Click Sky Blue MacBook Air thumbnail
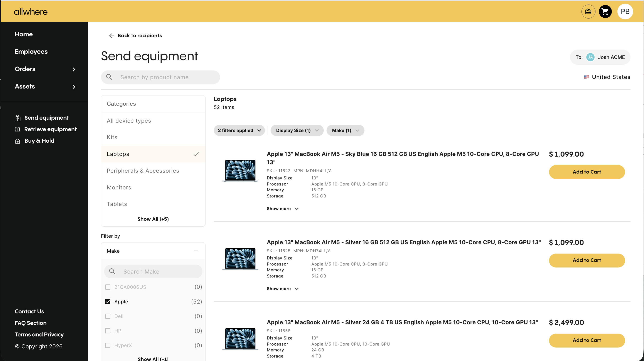 pos(240,170)
